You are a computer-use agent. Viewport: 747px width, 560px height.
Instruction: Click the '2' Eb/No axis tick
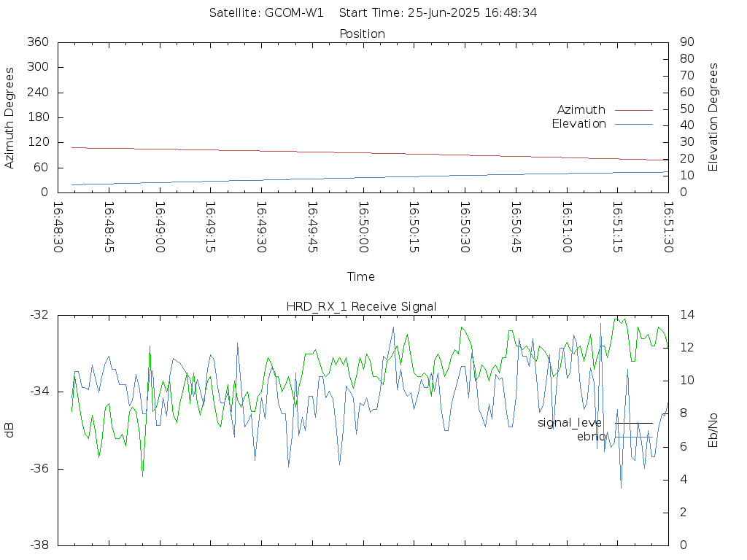[x=684, y=513]
